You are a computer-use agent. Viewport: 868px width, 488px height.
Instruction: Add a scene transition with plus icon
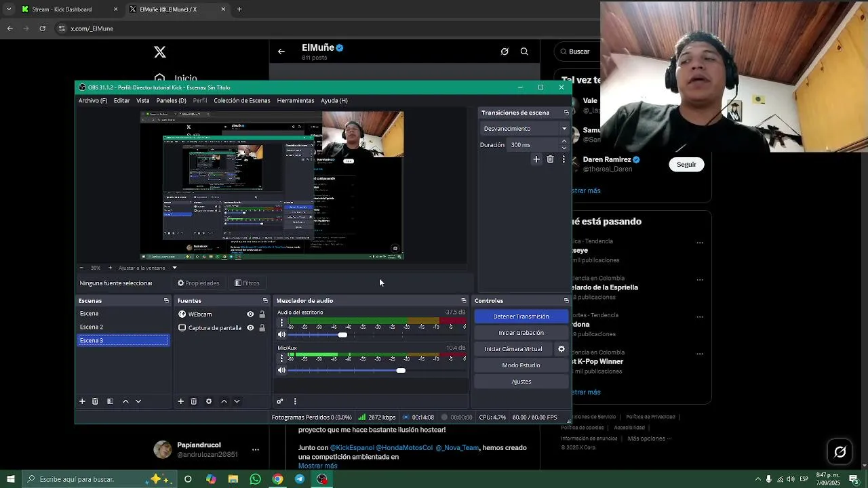click(536, 159)
